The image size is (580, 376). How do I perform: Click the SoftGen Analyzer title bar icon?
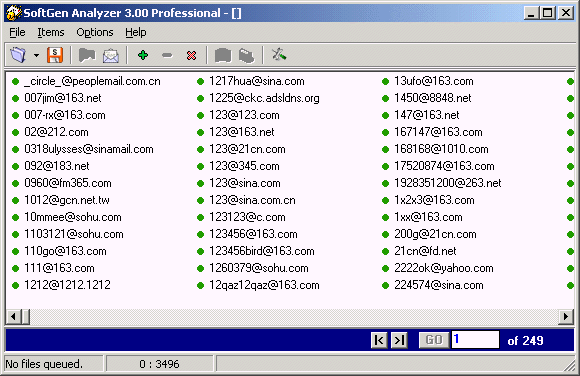pyautogui.click(x=14, y=13)
